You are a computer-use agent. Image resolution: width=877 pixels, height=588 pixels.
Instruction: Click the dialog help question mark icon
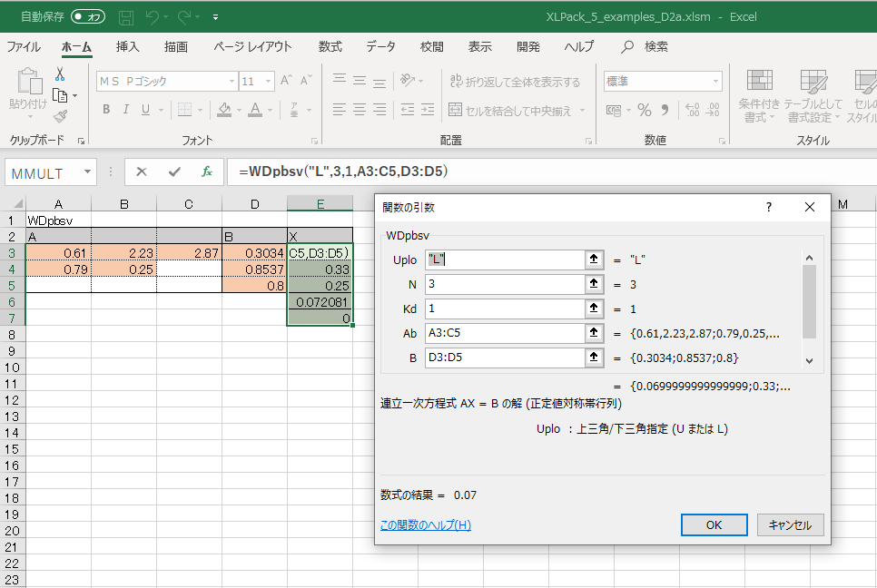[x=769, y=207]
